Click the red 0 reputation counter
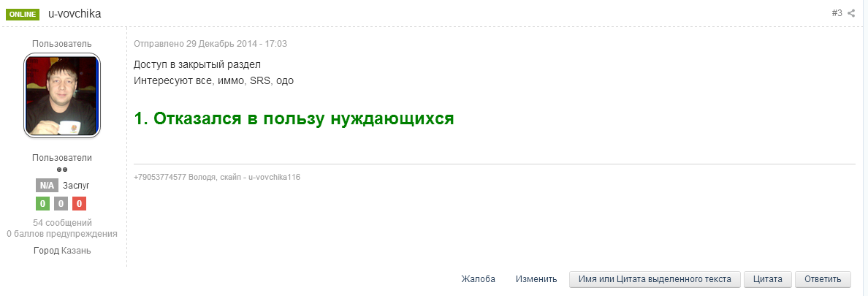Image resolution: width=868 pixels, height=296 pixels. [x=79, y=204]
